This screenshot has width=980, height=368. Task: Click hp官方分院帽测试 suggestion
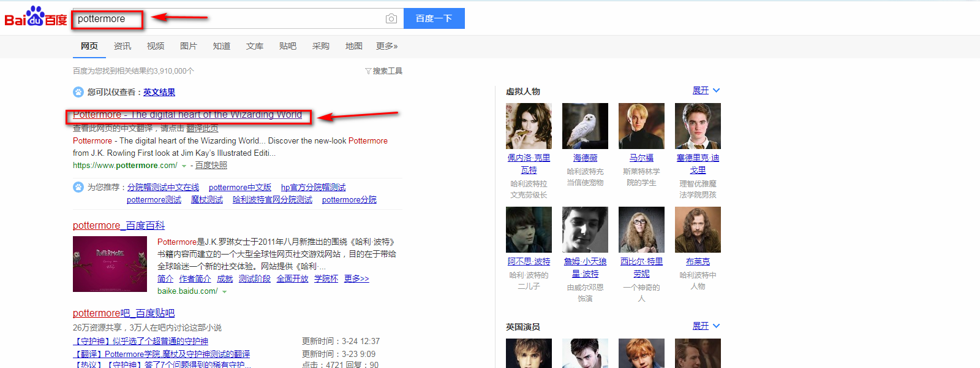tap(314, 187)
